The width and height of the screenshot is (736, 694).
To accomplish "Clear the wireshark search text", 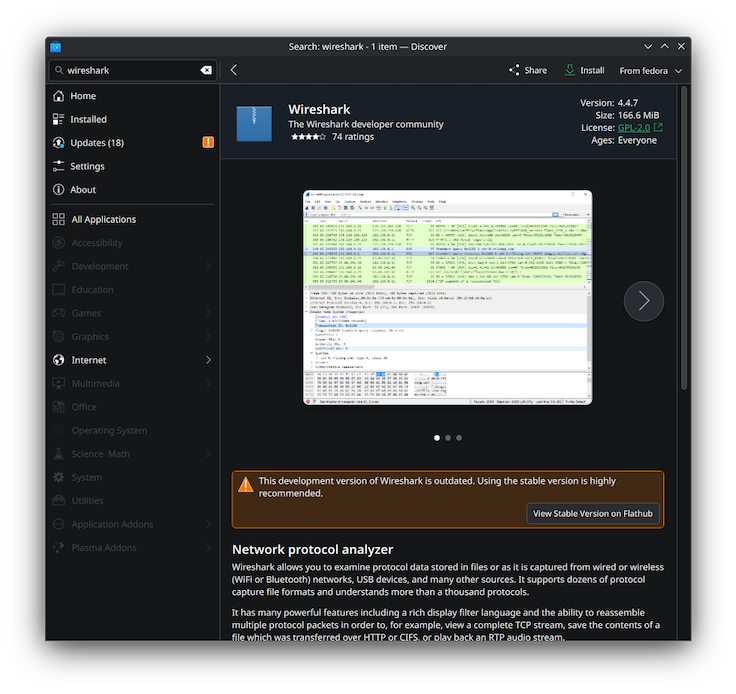I will pos(206,70).
